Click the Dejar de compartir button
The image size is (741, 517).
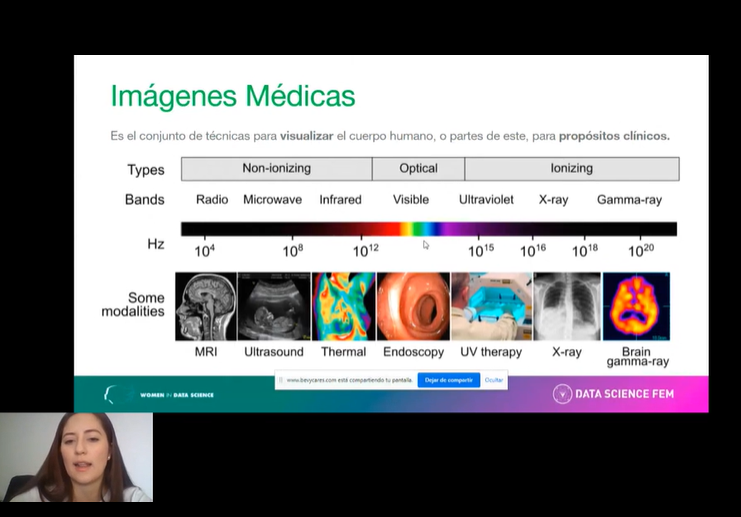(x=448, y=380)
